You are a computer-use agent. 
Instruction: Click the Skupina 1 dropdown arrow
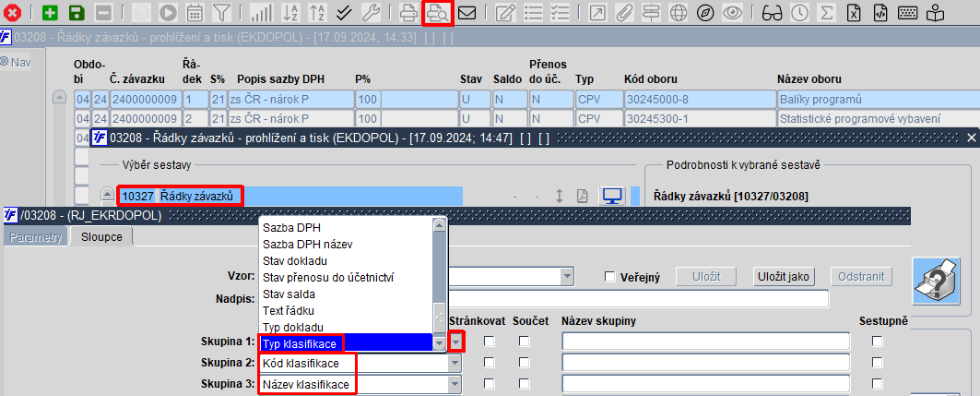coord(457,342)
